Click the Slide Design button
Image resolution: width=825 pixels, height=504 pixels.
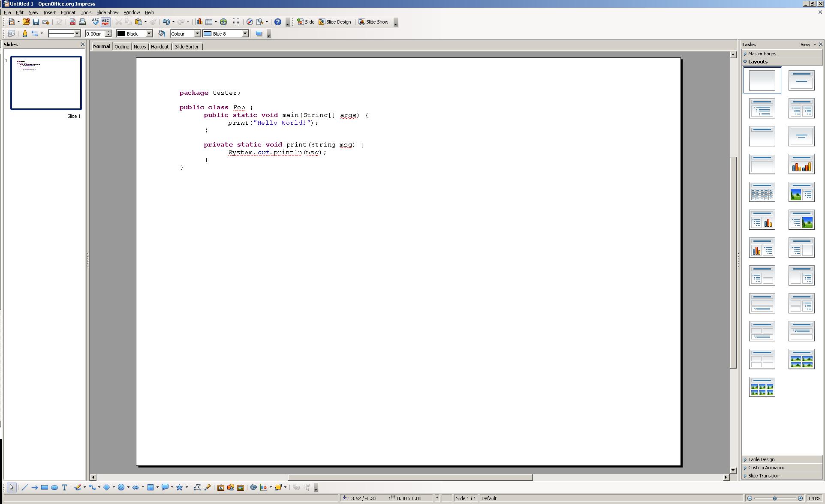[x=334, y=22]
